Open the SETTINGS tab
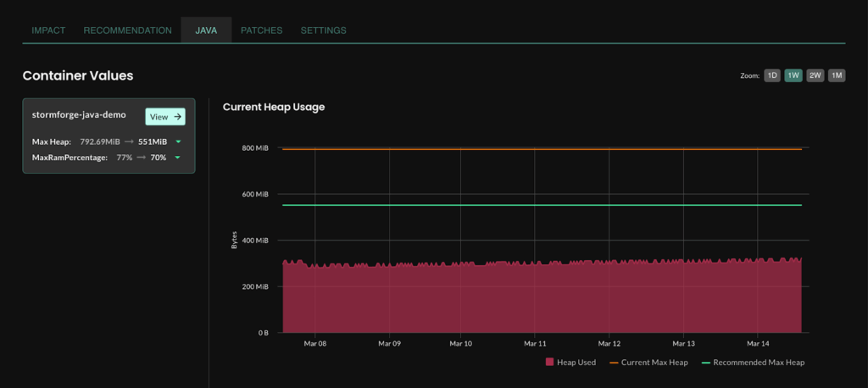Screen dimensions: 868x388 (323, 30)
